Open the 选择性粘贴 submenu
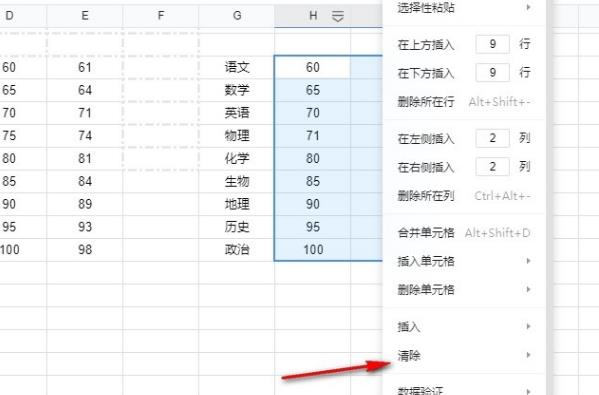 (464, 7)
